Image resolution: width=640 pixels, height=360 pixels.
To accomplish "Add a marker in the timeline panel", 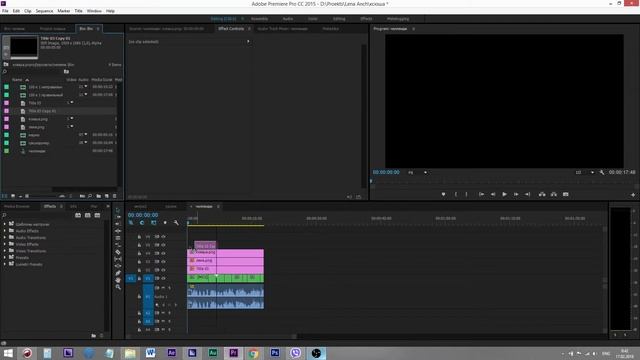I will (x=165, y=223).
